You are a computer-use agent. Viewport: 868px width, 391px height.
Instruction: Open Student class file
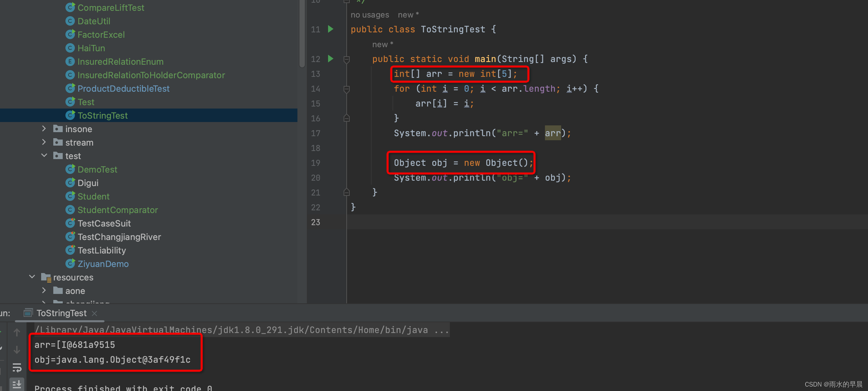tap(93, 196)
